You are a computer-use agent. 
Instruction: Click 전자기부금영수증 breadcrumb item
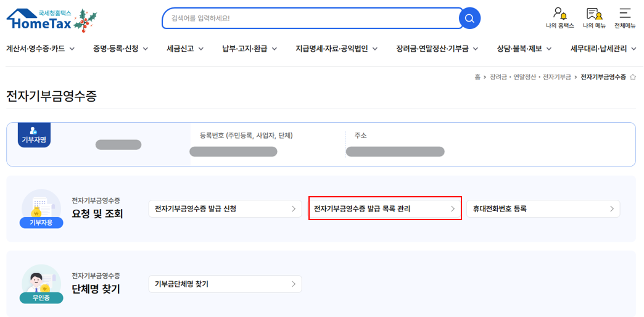click(603, 77)
